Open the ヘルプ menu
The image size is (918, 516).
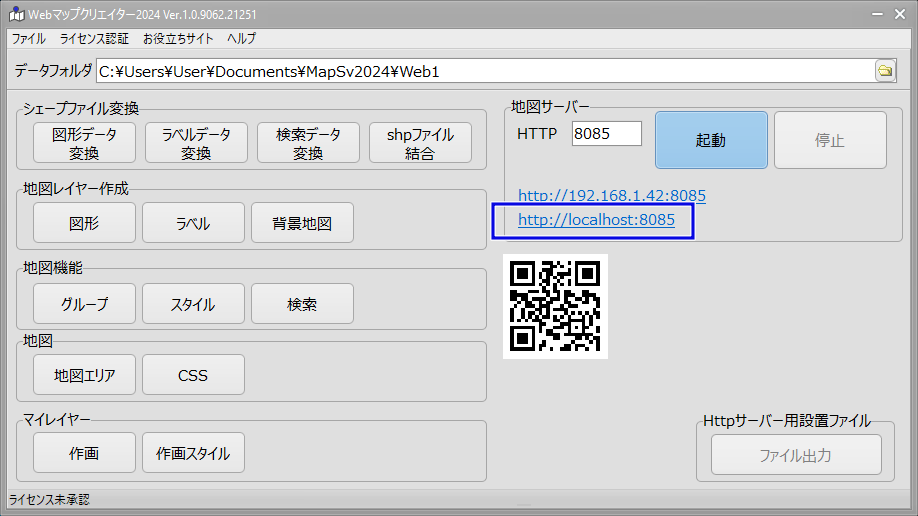[241, 39]
